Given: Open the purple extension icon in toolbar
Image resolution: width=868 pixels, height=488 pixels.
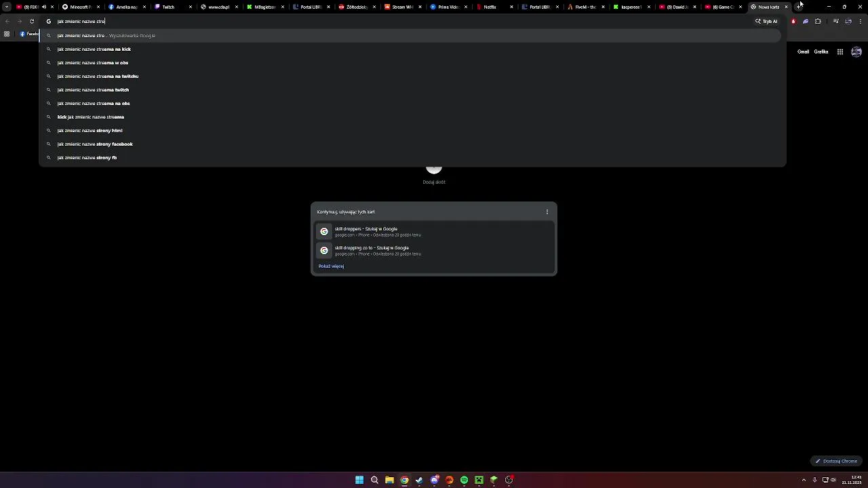Looking at the screenshot, I should click(x=806, y=21).
